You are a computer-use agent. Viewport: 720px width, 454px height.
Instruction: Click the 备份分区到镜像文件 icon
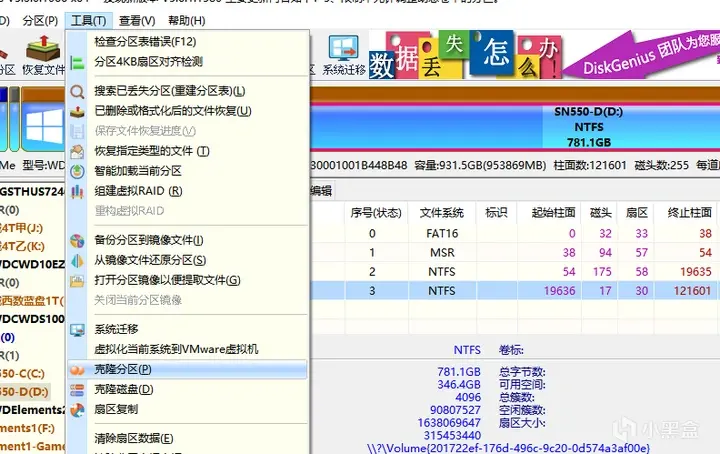pos(77,241)
